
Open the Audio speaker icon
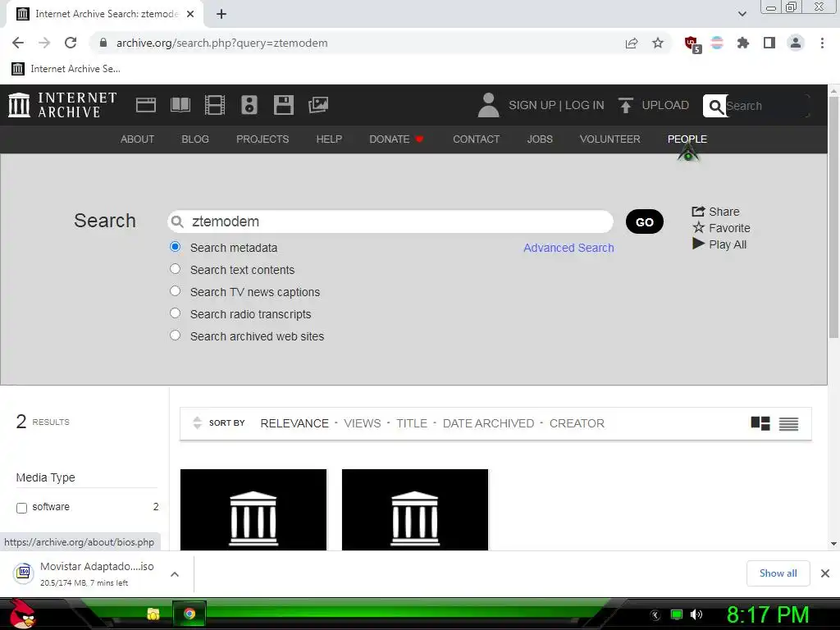click(x=249, y=105)
